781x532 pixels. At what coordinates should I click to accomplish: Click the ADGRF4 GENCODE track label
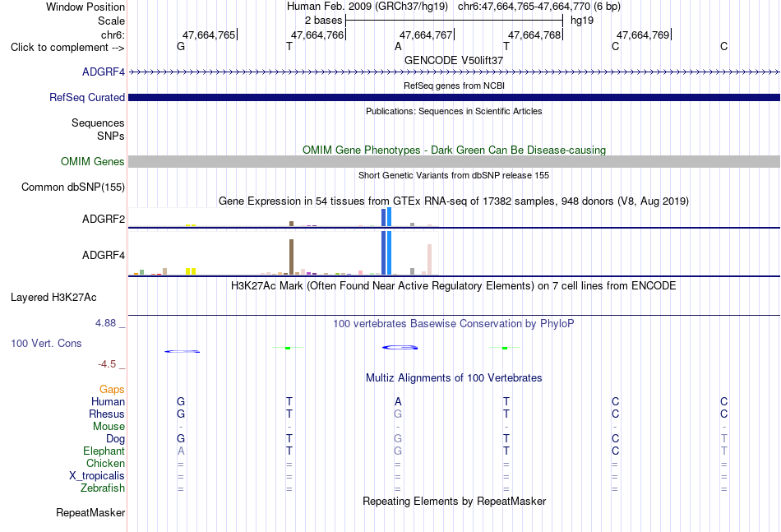(104, 72)
